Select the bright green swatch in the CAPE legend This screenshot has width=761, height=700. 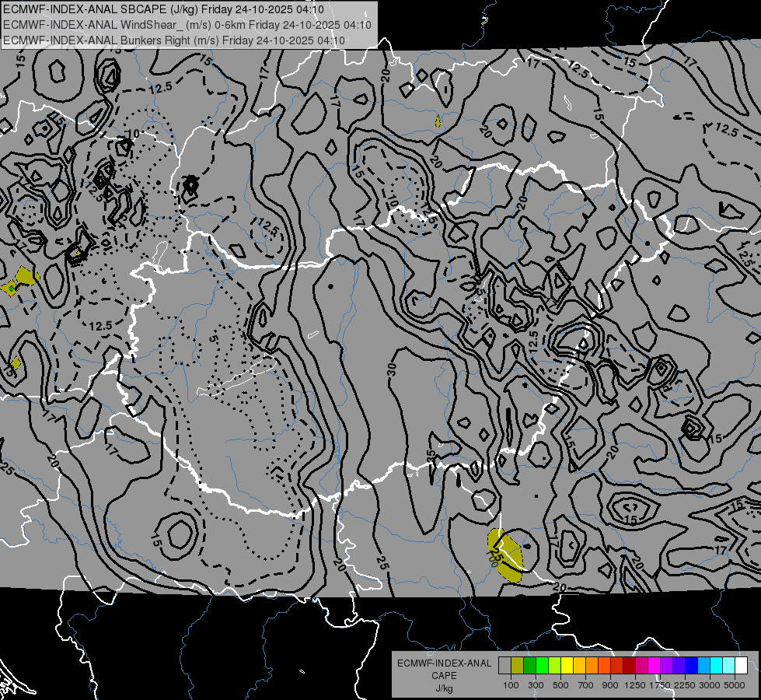[542, 665]
